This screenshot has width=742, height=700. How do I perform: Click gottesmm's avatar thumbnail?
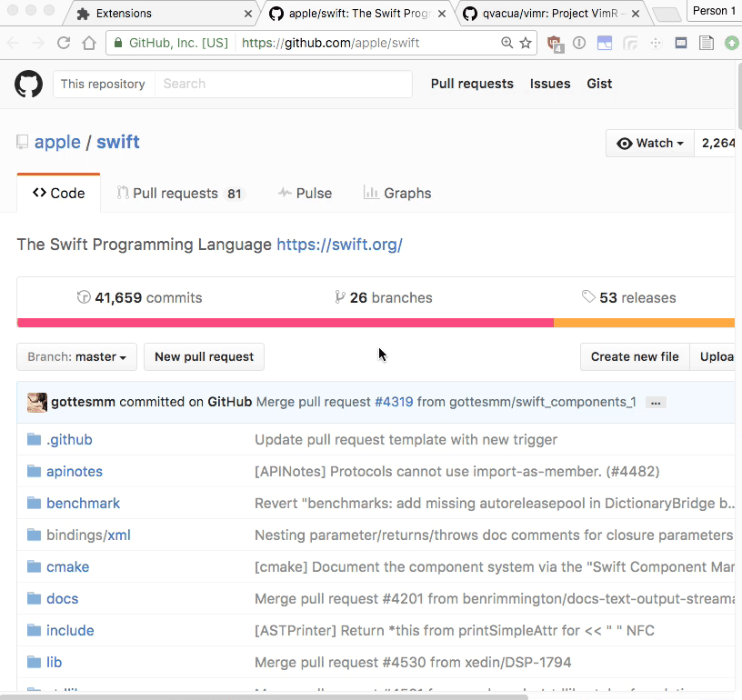[37, 403]
